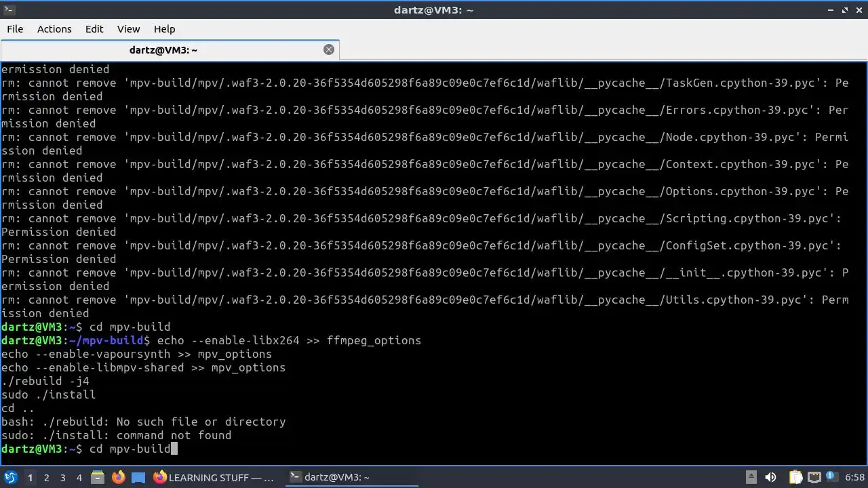Screen dimensions: 868x488
Task: Click the rm error line for Node.cpython-39.pyc
Action: (425, 144)
